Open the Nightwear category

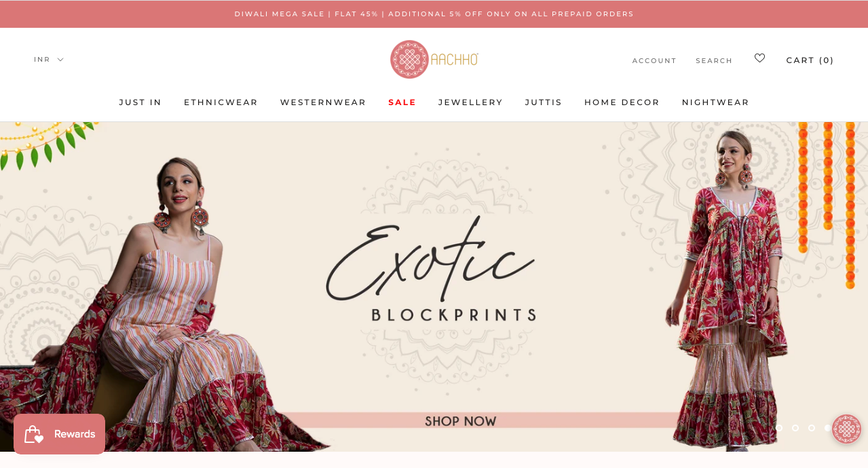[715, 102]
